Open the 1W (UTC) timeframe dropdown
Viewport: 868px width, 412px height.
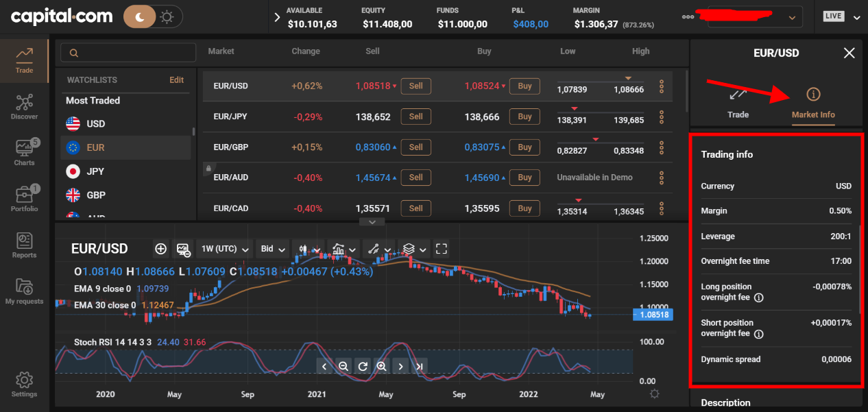tap(224, 249)
